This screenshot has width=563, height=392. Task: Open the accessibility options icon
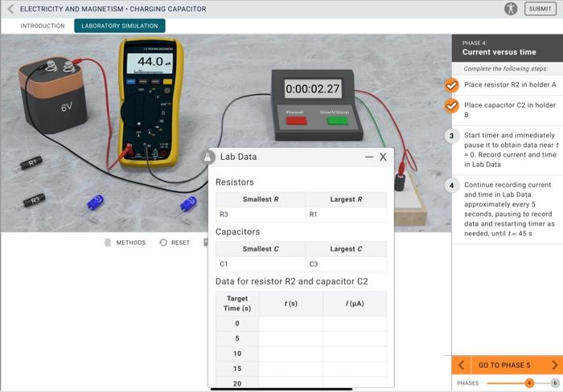(511, 9)
